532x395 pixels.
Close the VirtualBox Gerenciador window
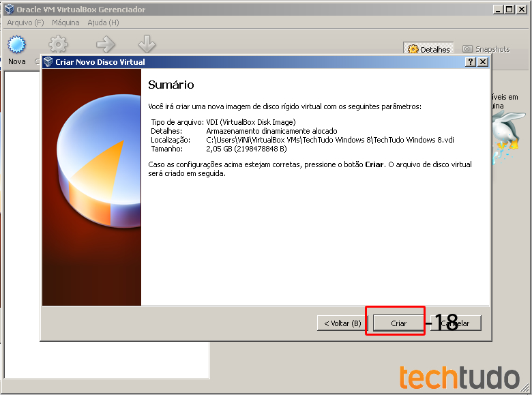(522, 10)
